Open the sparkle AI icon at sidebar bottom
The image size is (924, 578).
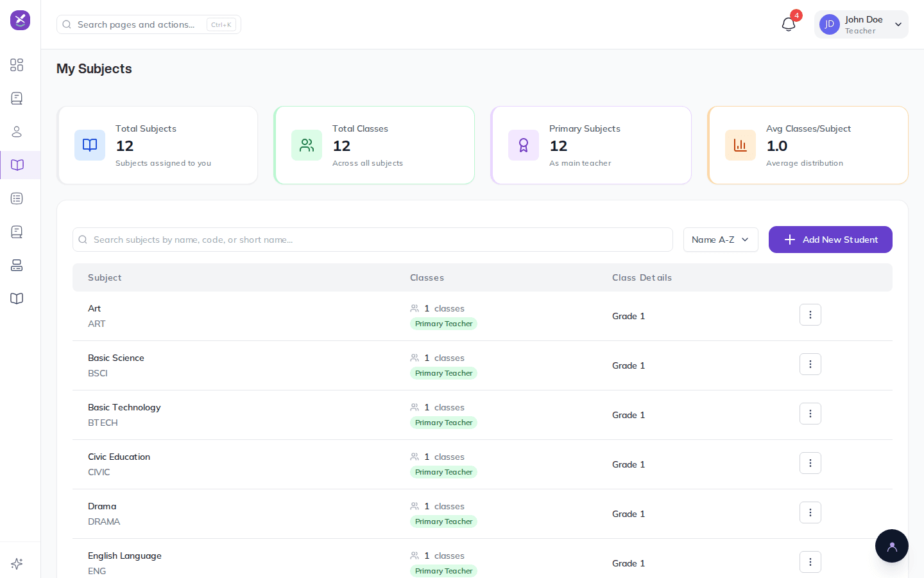[x=17, y=564]
